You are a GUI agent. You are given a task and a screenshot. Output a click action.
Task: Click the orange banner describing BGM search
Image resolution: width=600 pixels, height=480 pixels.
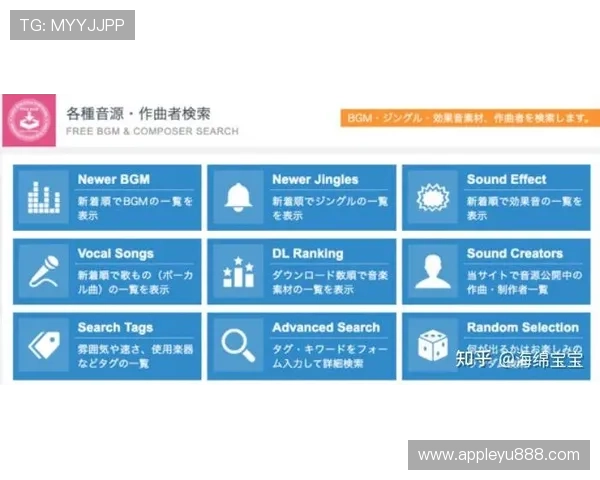pyautogui.click(x=470, y=118)
